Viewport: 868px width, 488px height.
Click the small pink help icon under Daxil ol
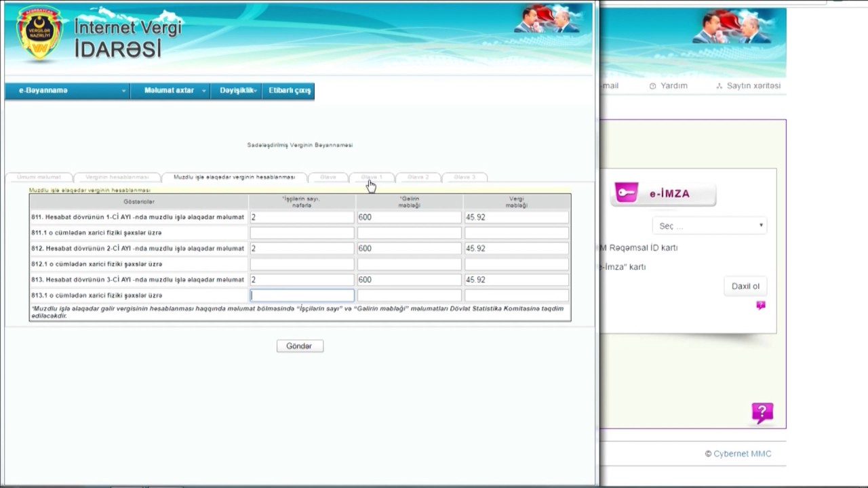[x=761, y=306]
